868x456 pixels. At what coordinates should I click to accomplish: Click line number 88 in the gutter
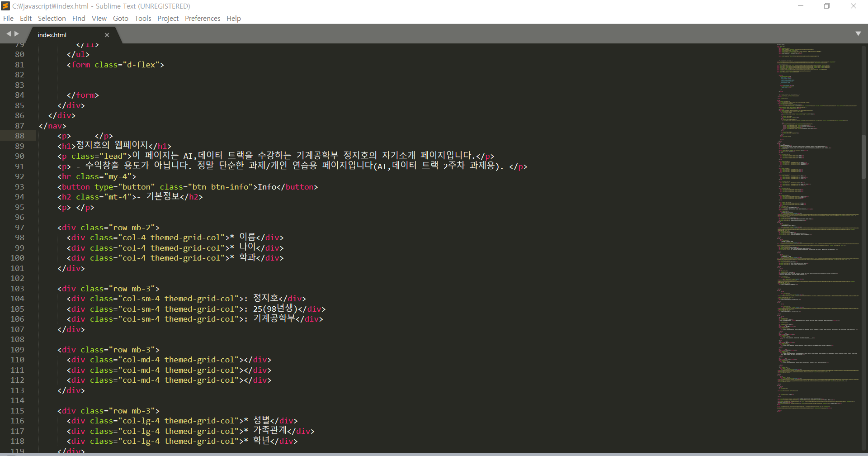pos(19,136)
